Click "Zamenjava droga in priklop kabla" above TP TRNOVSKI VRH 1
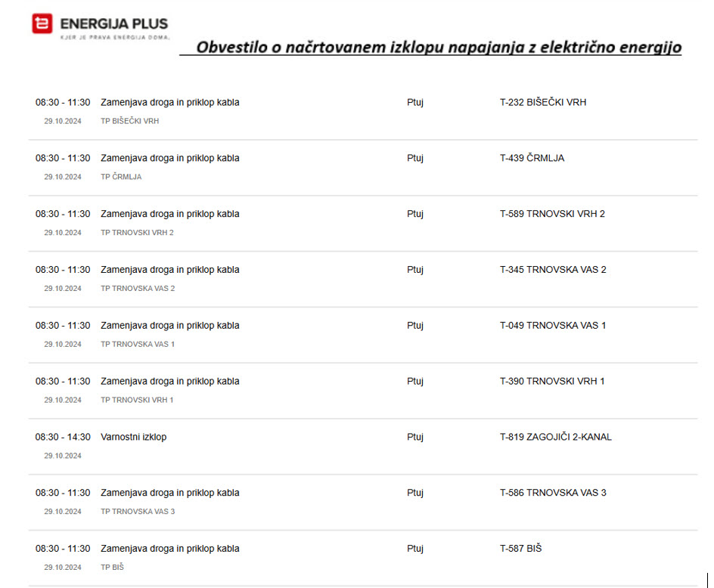Image resolution: width=714 pixels, height=588 pixels. (x=170, y=382)
